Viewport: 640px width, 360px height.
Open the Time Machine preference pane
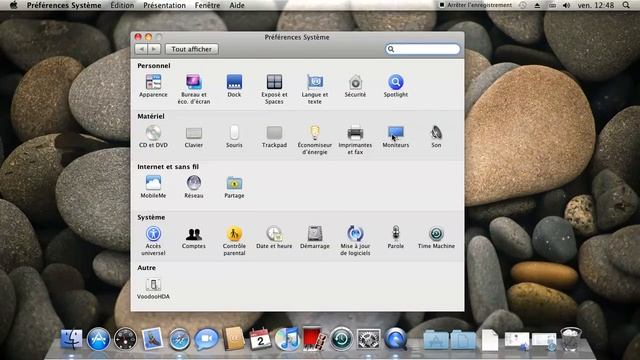pyautogui.click(x=436, y=238)
